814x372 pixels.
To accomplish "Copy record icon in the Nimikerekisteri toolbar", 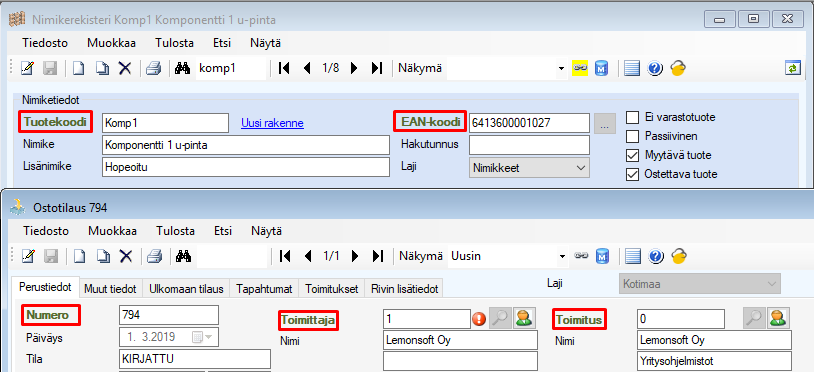I will point(102,68).
